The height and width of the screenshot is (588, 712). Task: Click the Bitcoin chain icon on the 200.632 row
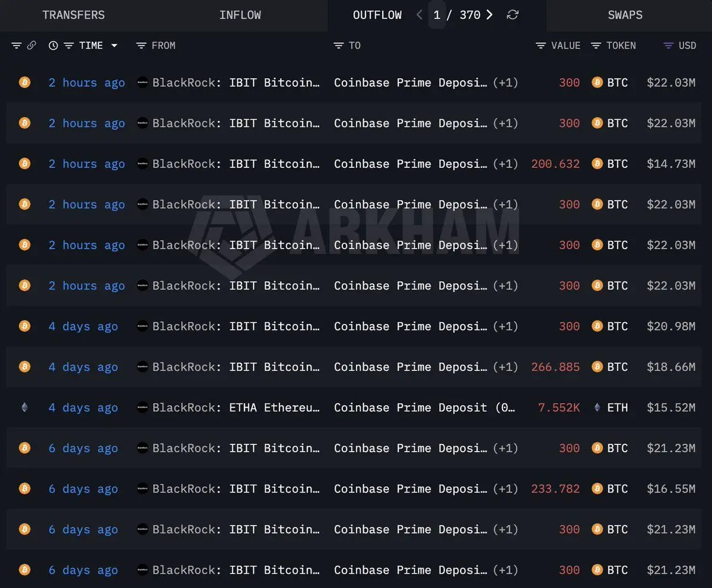point(24,164)
